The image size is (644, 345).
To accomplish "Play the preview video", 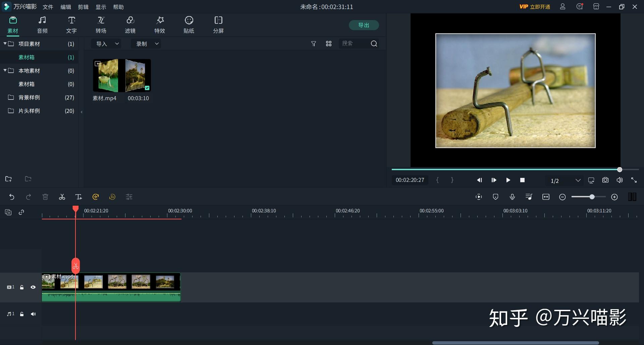I will (x=508, y=180).
